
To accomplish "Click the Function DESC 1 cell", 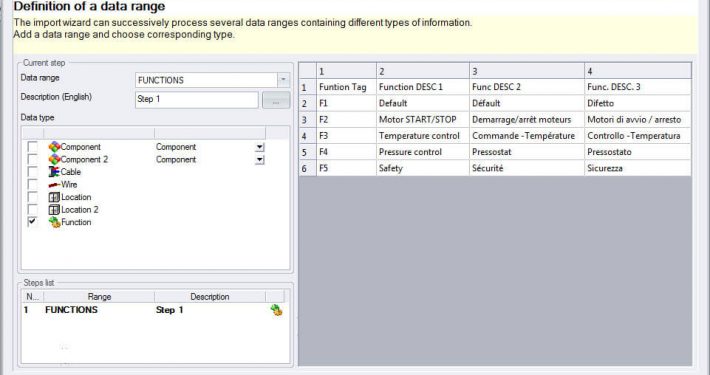I will (423, 87).
